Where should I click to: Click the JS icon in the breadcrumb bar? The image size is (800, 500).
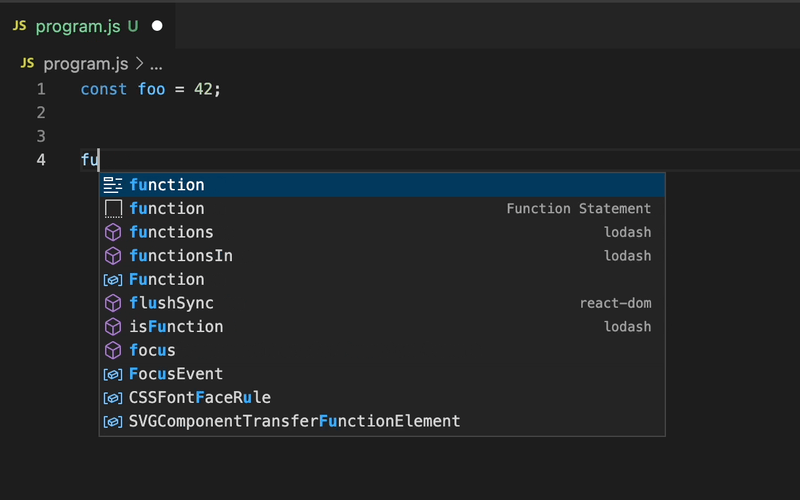click(27, 63)
